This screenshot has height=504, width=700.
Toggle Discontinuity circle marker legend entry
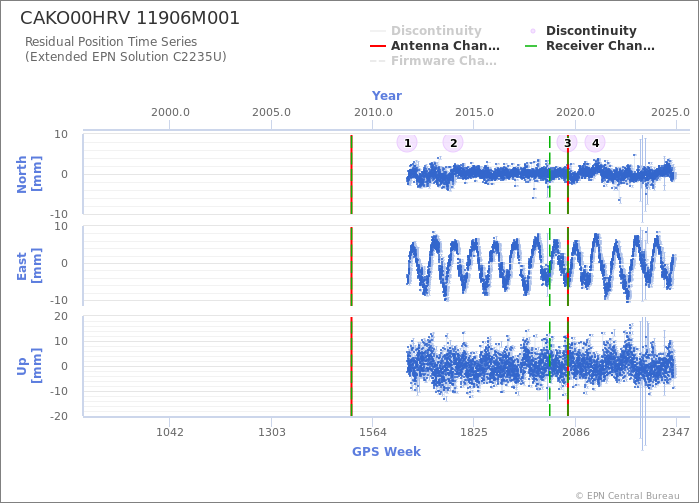(582, 30)
